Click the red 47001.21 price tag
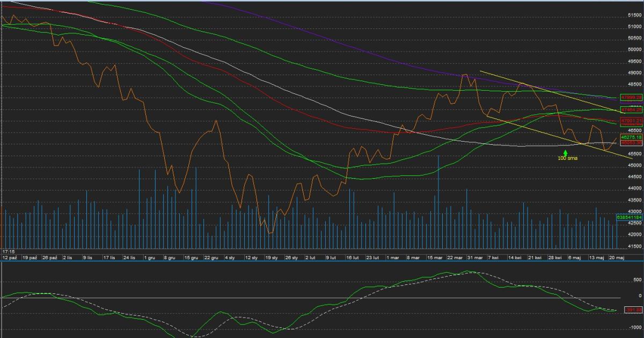Screen dimensions: 644x338 630,122
